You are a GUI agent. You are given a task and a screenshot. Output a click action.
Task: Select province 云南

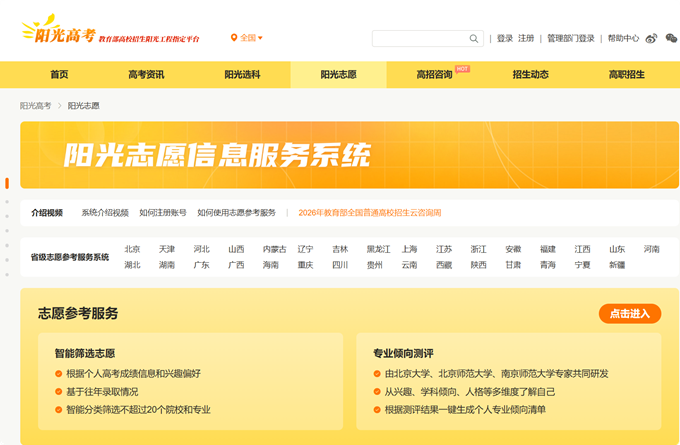coord(409,265)
